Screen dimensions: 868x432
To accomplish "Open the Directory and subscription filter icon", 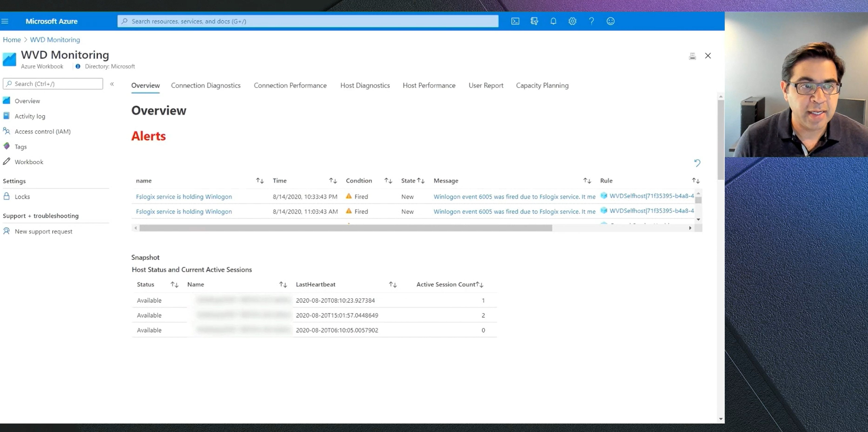I will (x=534, y=21).
